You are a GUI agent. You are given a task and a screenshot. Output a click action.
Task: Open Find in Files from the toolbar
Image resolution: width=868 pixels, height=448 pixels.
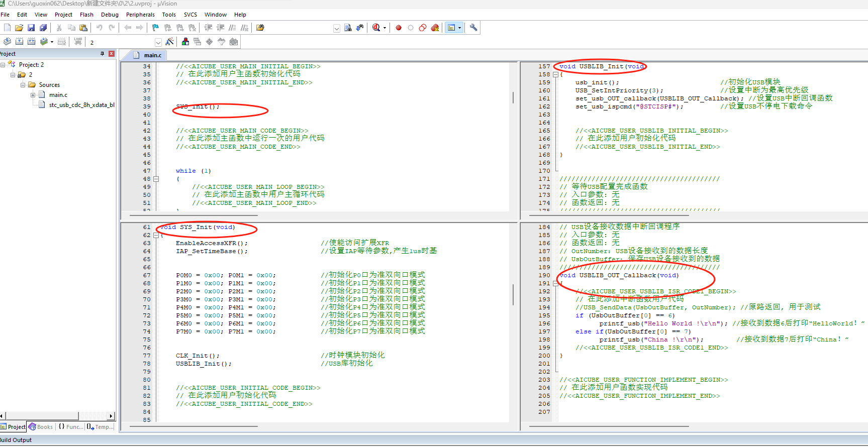point(260,28)
